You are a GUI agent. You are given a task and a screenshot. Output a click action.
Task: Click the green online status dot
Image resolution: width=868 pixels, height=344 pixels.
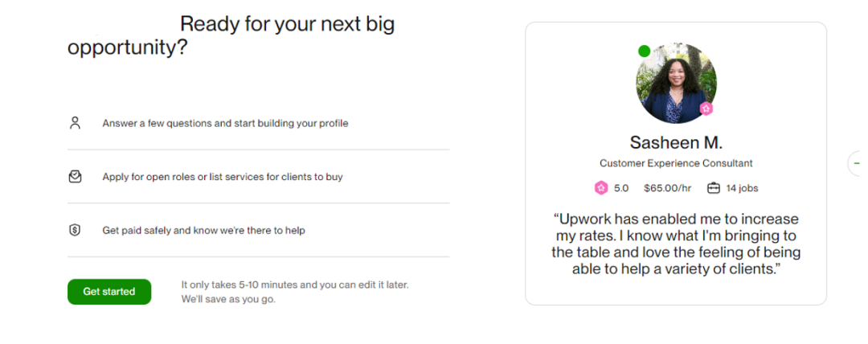coord(644,51)
